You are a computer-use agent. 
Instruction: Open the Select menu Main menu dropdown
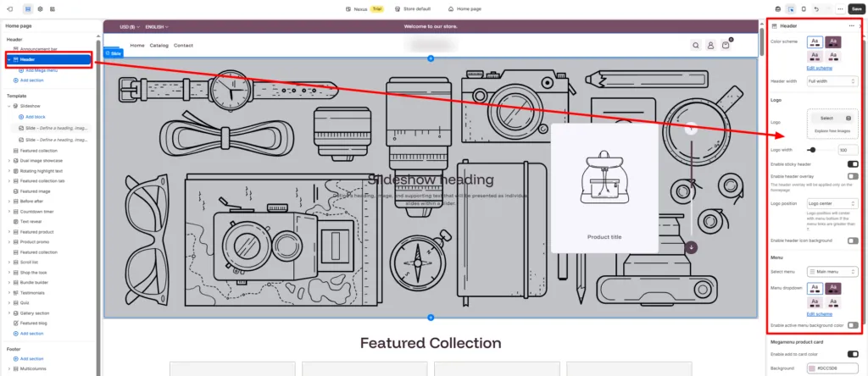(x=832, y=272)
